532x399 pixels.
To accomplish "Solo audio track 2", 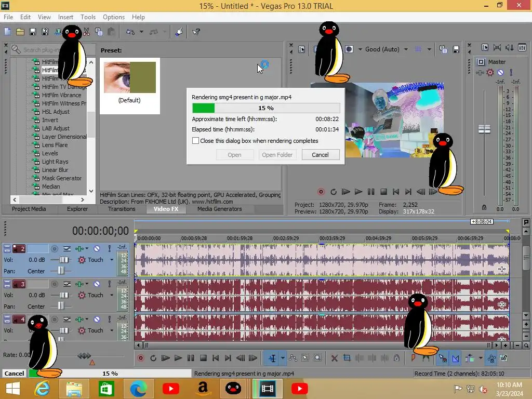I will click(x=109, y=249).
